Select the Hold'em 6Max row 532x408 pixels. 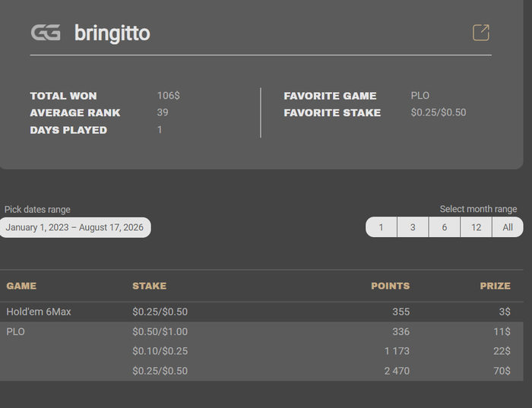pyautogui.click(x=261, y=312)
